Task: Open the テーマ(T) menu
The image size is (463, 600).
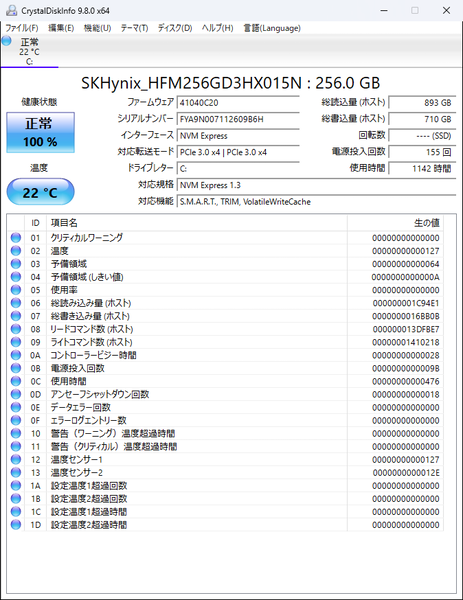Action: point(134,28)
